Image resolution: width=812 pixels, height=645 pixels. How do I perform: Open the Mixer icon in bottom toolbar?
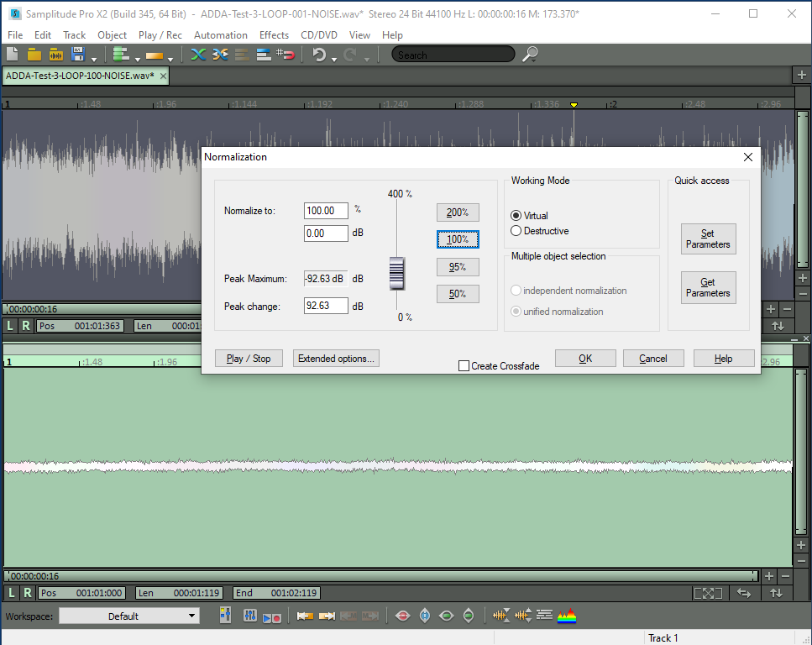pos(249,616)
